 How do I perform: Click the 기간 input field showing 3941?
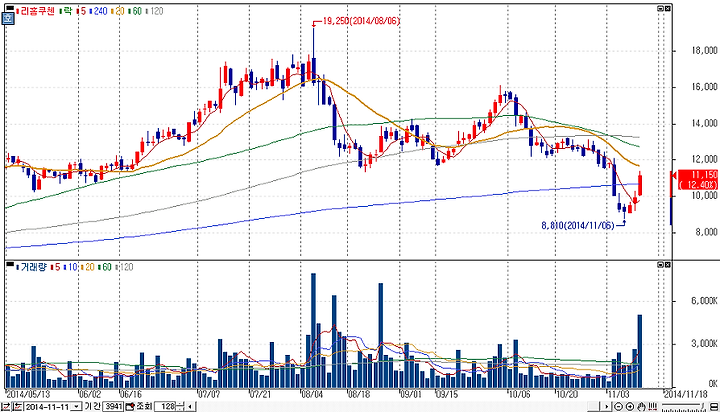(113, 406)
